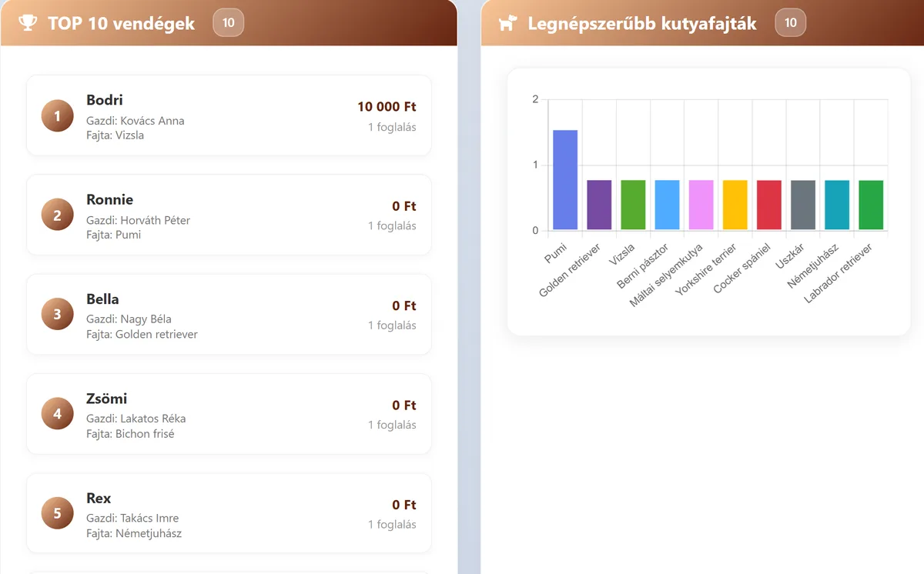Viewport: 924px width, 574px height.
Task: Click the red Cocker spániel bar
Action: (768, 205)
